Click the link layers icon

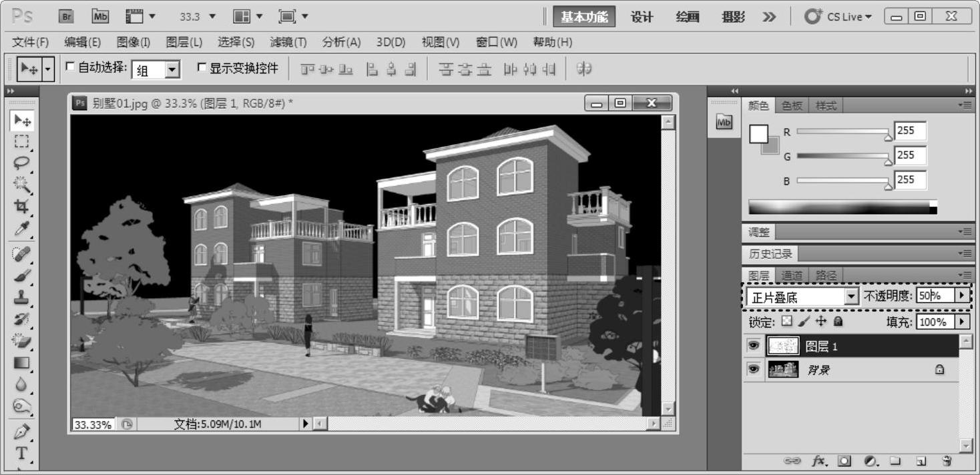click(792, 461)
